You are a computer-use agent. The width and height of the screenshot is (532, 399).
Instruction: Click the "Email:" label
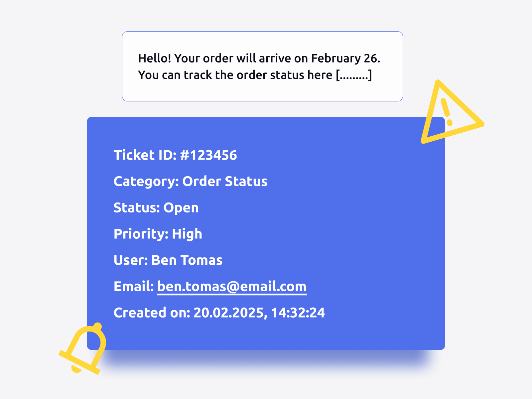click(x=134, y=287)
